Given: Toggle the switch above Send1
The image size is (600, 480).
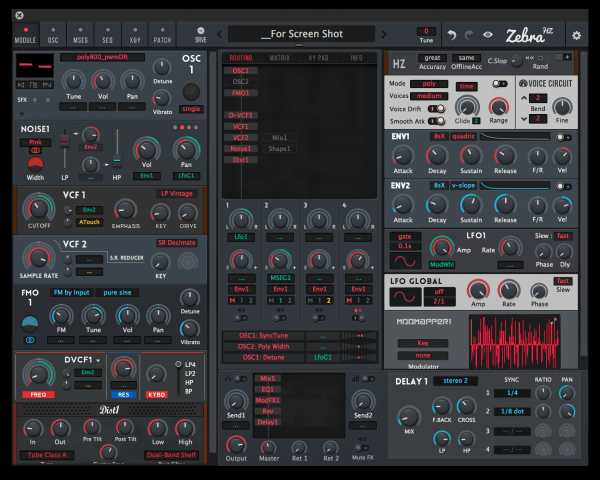Looking at the screenshot, I should (241, 379).
